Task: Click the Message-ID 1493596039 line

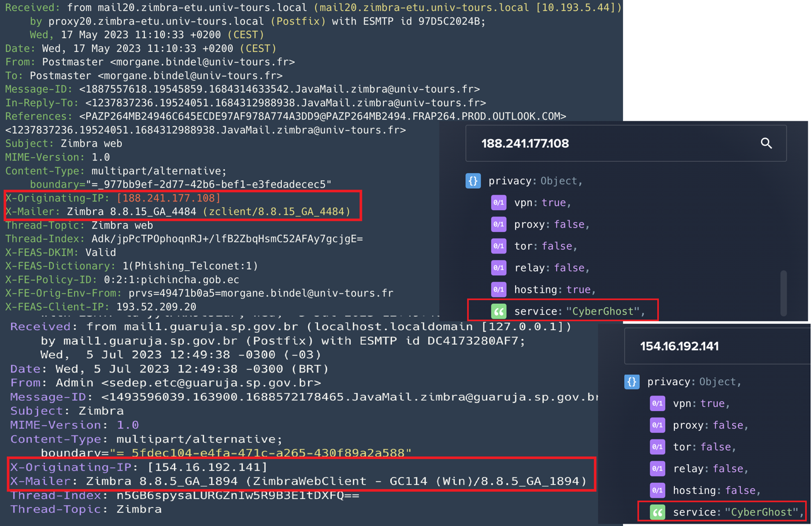Action: [305, 397]
